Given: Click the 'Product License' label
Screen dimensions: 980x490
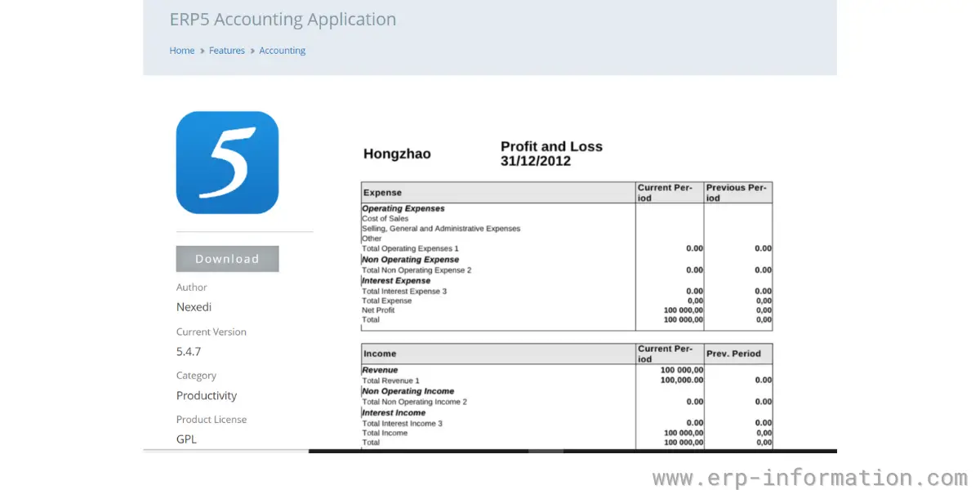Looking at the screenshot, I should click(x=212, y=420).
